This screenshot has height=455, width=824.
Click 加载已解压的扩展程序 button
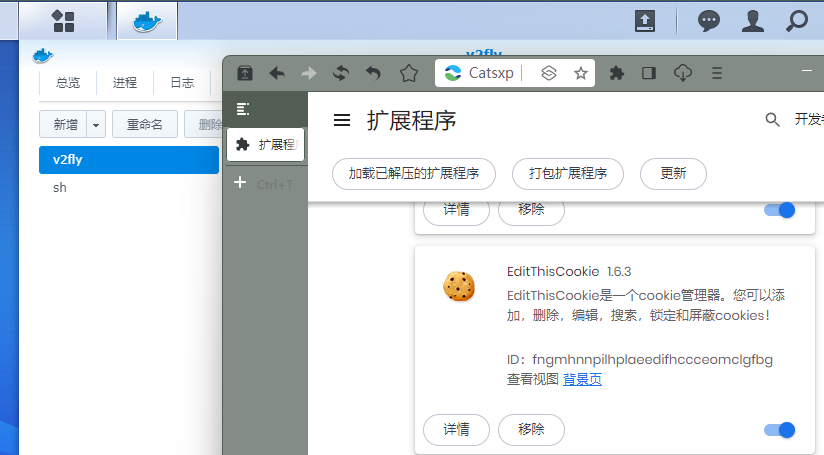[414, 173]
